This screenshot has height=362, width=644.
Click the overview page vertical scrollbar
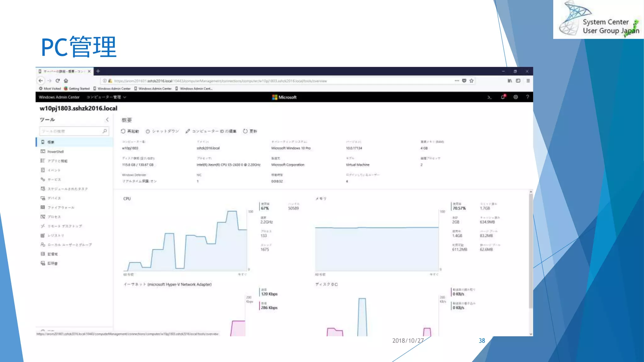tap(531, 251)
